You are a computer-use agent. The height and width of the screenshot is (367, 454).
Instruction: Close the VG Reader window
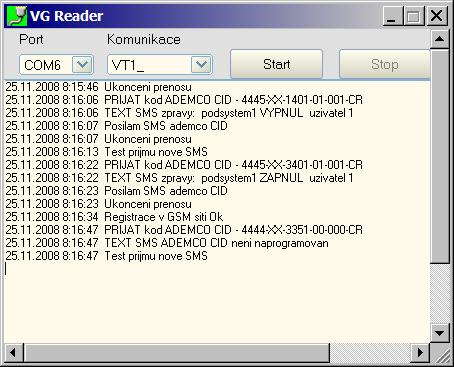[x=436, y=16]
